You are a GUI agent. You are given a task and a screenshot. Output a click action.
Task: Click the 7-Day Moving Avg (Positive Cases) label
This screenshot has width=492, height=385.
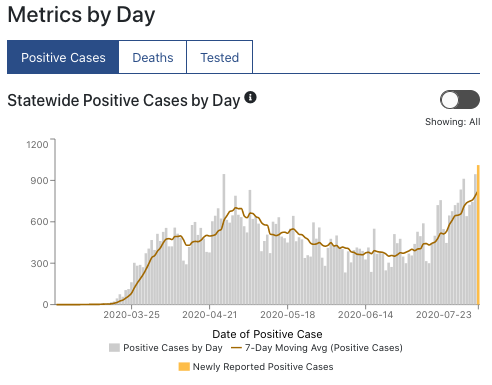point(324,348)
